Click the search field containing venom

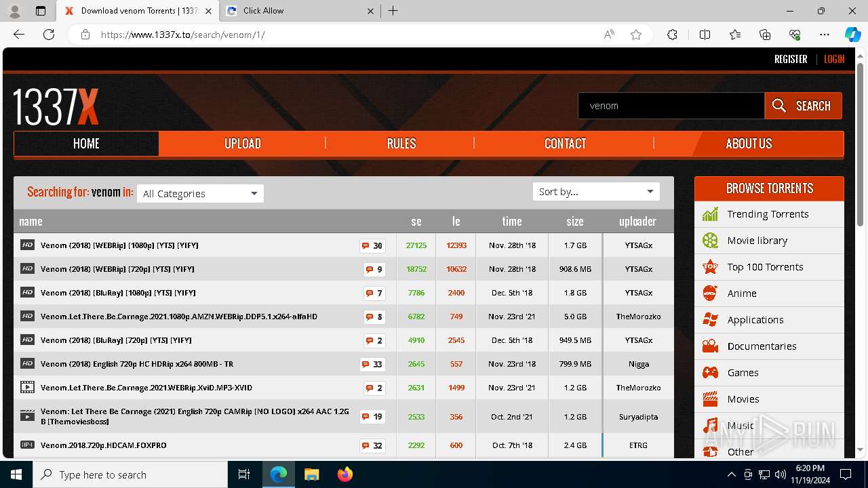click(x=671, y=106)
